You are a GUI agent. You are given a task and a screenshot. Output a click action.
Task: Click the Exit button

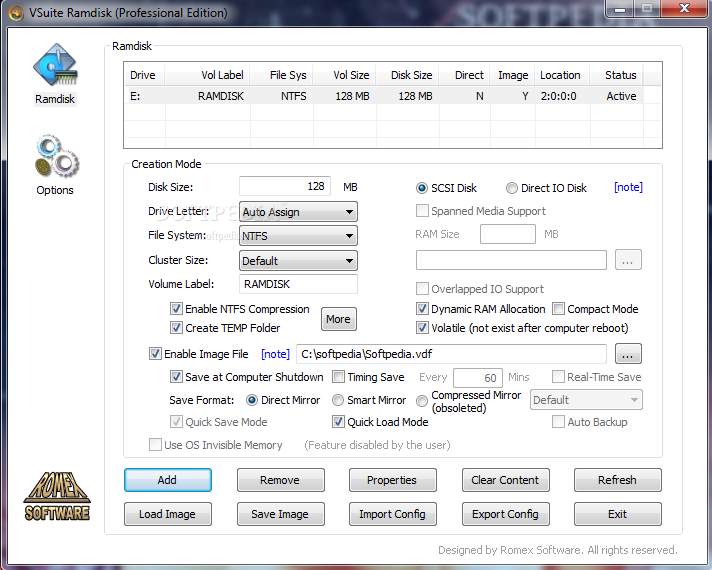618,514
